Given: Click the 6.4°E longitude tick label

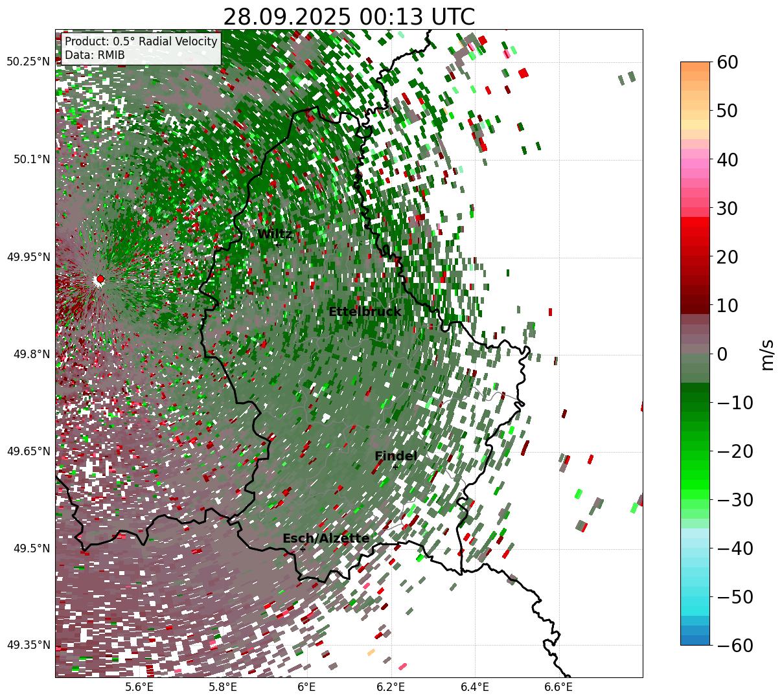Looking at the screenshot, I should pyautogui.click(x=475, y=687).
